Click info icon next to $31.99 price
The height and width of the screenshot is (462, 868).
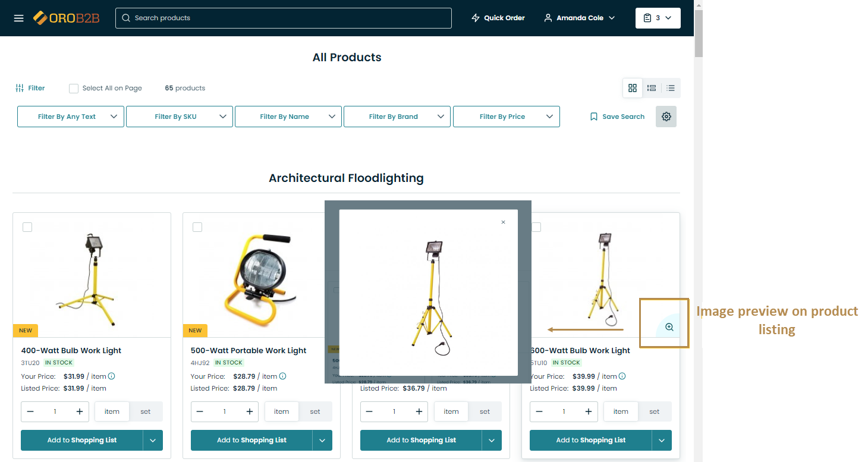click(x=111, y=376)
